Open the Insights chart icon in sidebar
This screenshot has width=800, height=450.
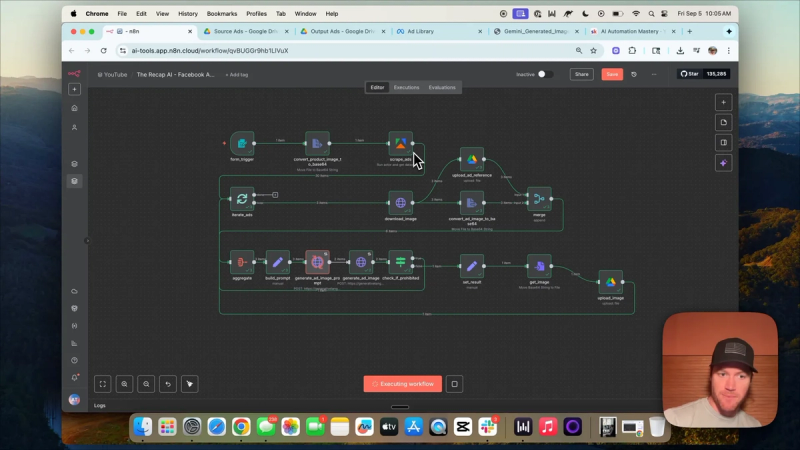74,343
